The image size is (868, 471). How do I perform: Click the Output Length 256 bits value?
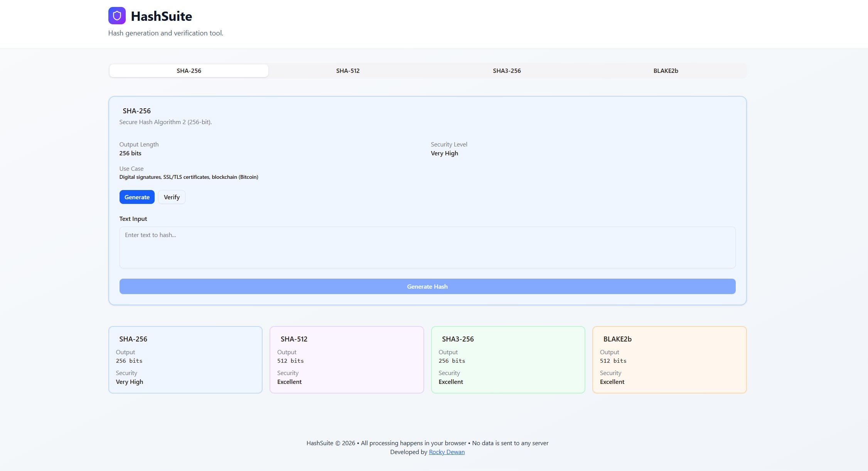click(130, 153)
